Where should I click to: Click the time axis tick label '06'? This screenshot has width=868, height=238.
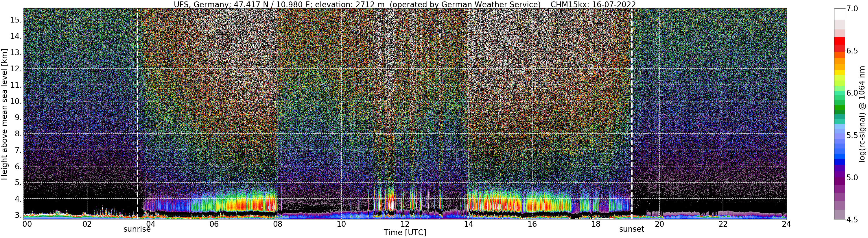[x=214, y=224]
